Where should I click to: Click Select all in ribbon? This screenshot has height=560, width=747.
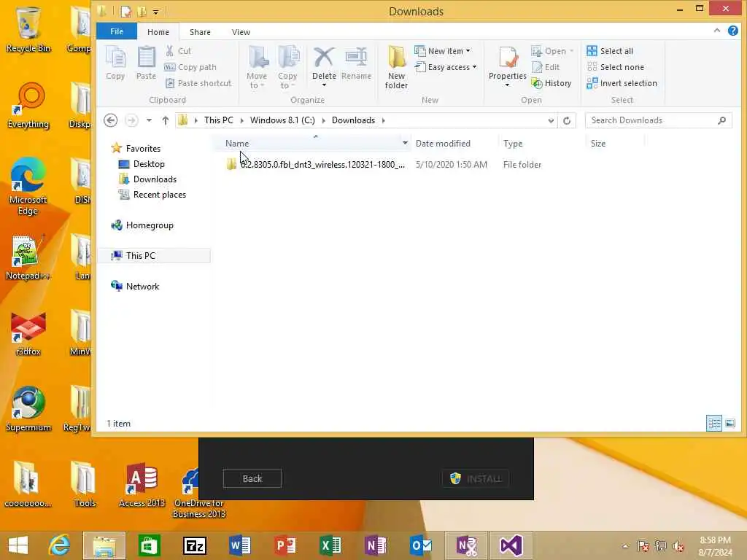pos(610,51)
